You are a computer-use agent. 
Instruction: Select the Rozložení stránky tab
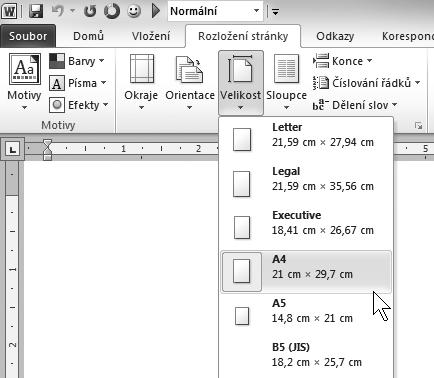[x=243, y=36]
